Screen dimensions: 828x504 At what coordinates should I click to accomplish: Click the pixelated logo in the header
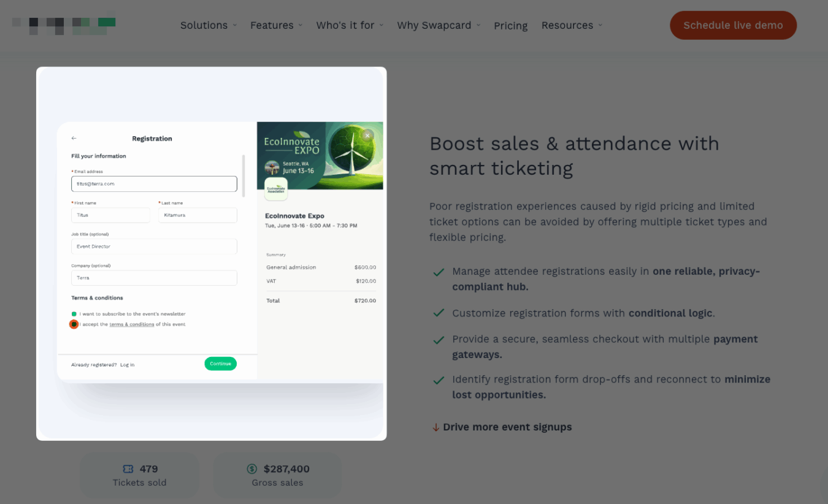coord(64,25)
